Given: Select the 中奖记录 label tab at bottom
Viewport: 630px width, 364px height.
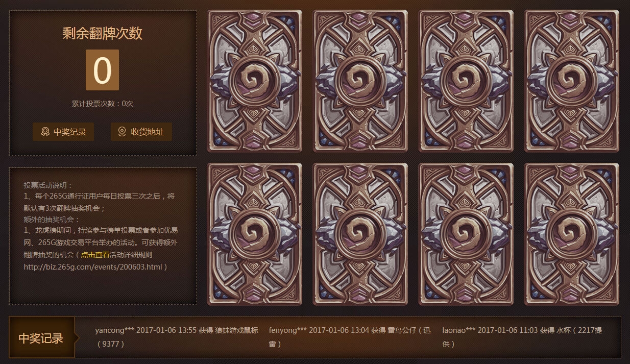Looking at the screenshot, I should point(41,338).
